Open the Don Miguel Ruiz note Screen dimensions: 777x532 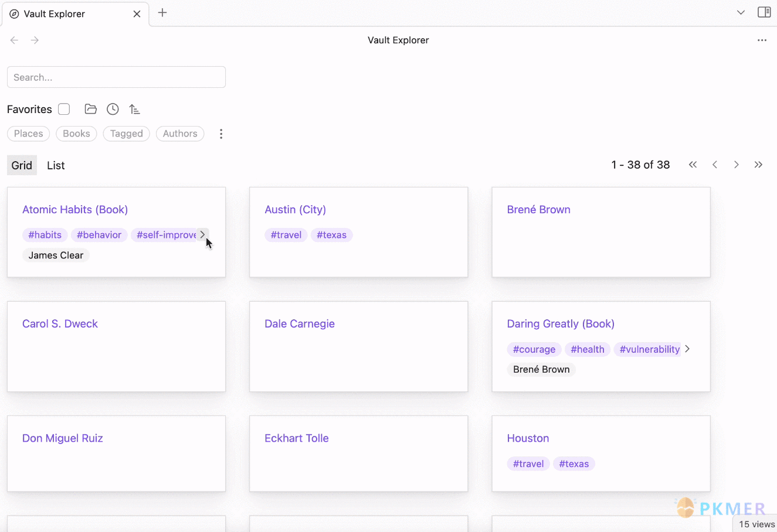pyautogui.click(x=62, y=438)
